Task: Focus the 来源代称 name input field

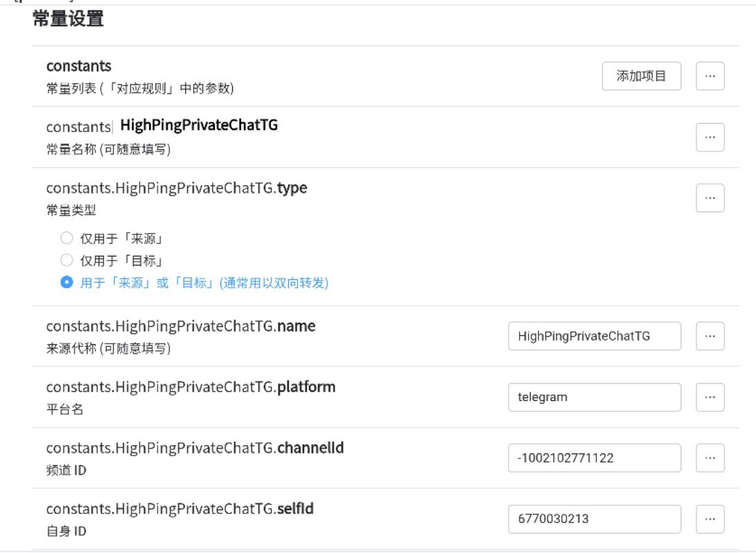Action: click(x=594, y=336)
